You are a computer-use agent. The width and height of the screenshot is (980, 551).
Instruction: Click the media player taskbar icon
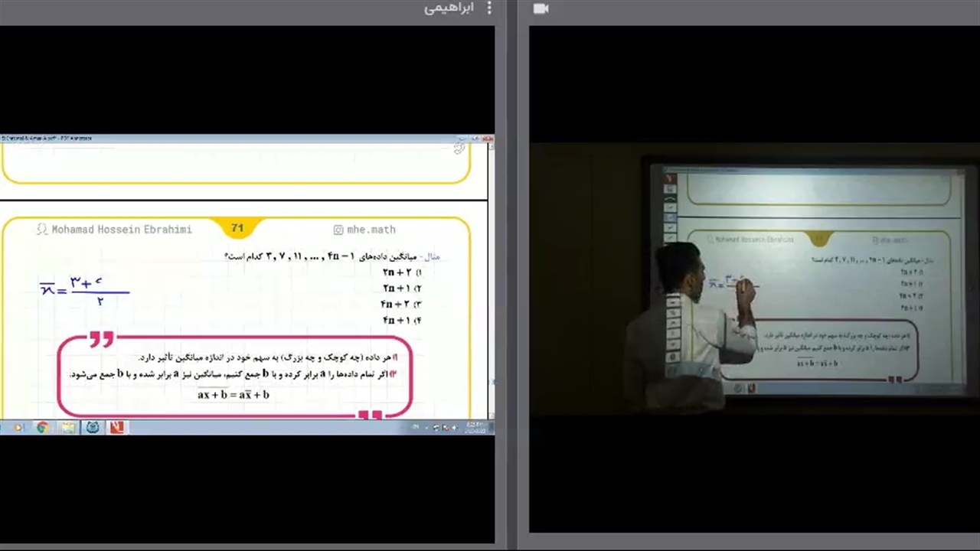pyautogui.click(x=17, y=428)
